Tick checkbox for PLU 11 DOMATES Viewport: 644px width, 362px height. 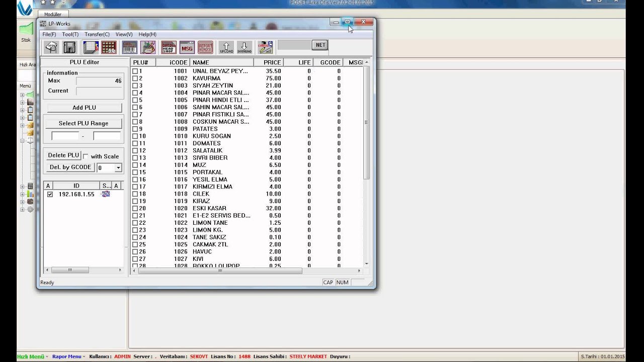click(135, 143)
